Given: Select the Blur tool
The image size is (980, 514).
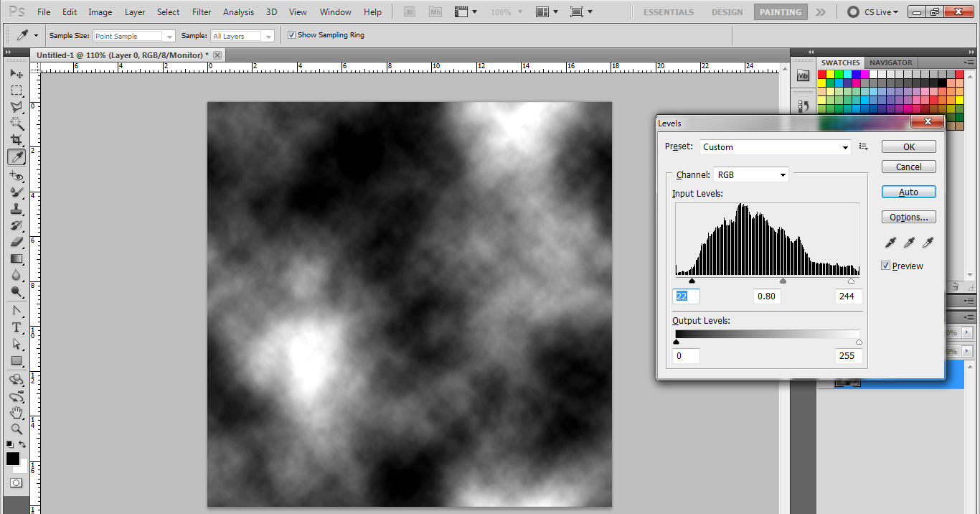Looking at the screenshot, I should tap(16, 275).
